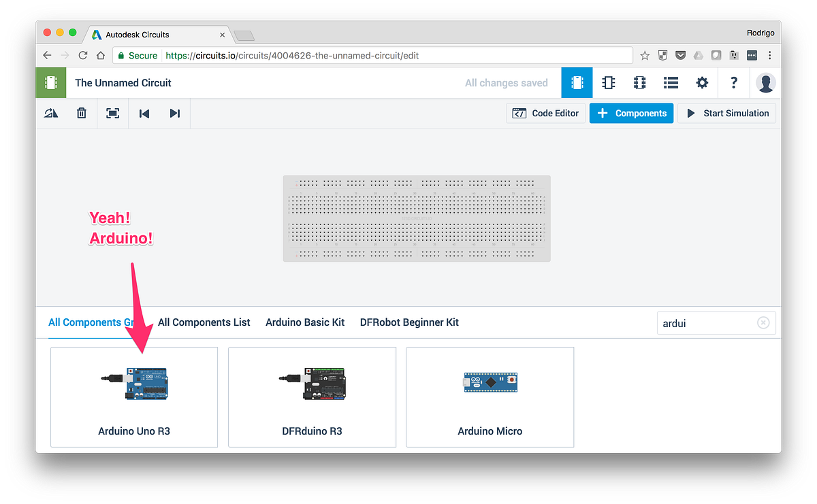Viewport: 817px width, 504px height.
Task: Open the user profile avatar menu
Action: click(x=766, y=82)
